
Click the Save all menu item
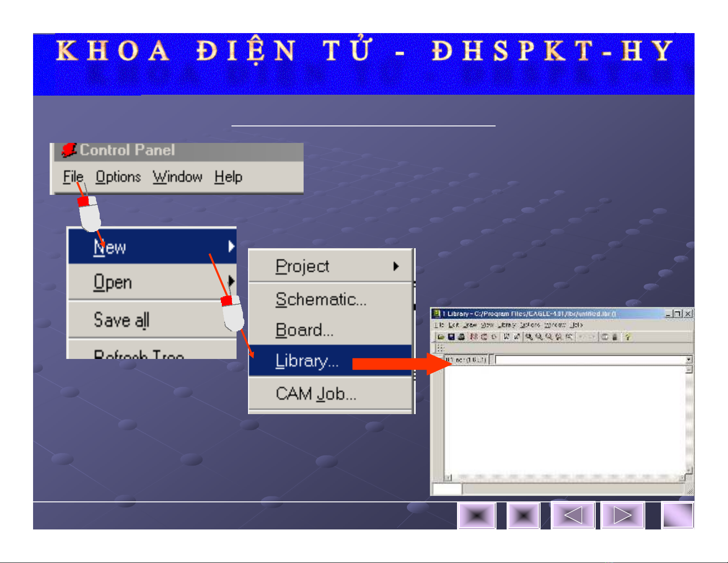coord(121,320)
